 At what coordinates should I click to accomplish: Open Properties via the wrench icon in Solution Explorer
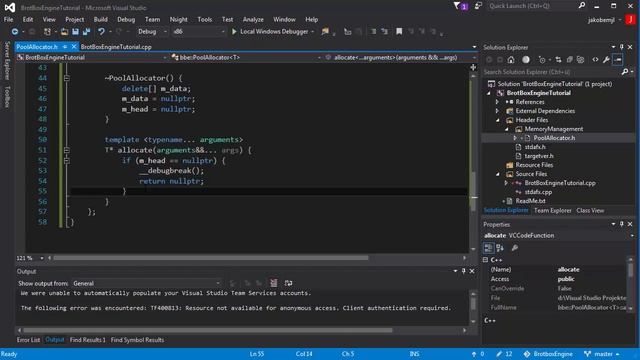(x=606, y=60)
